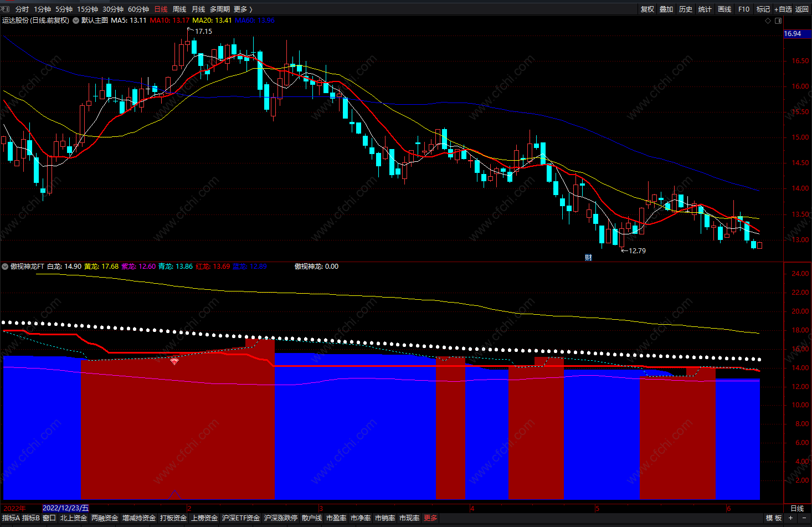This screenshot has height=527, width=812.
Task: Click the MA60: 13.96 label
Action: click(x=255, y=21)
